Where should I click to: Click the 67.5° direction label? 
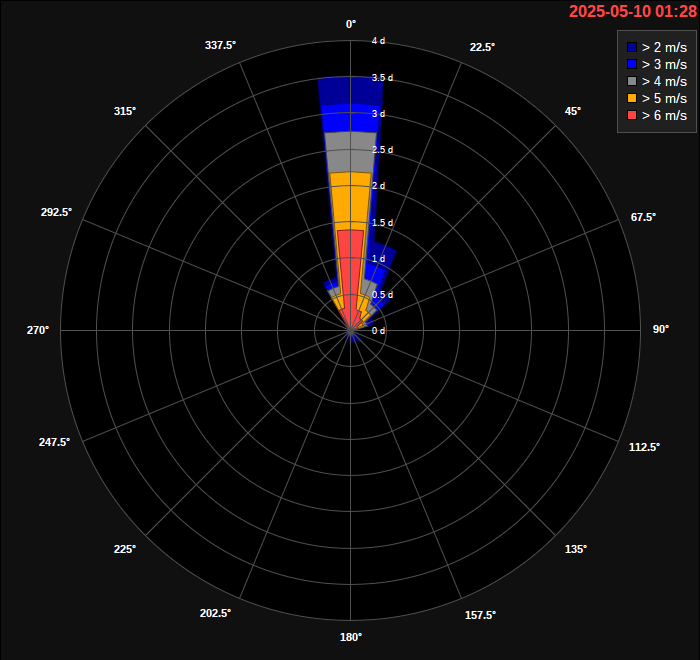click(643, 217)
